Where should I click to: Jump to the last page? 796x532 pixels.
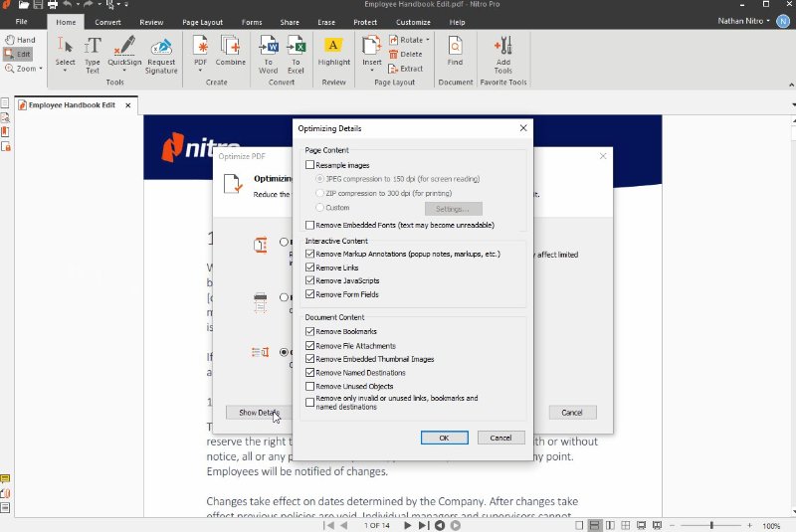point(424,525)
